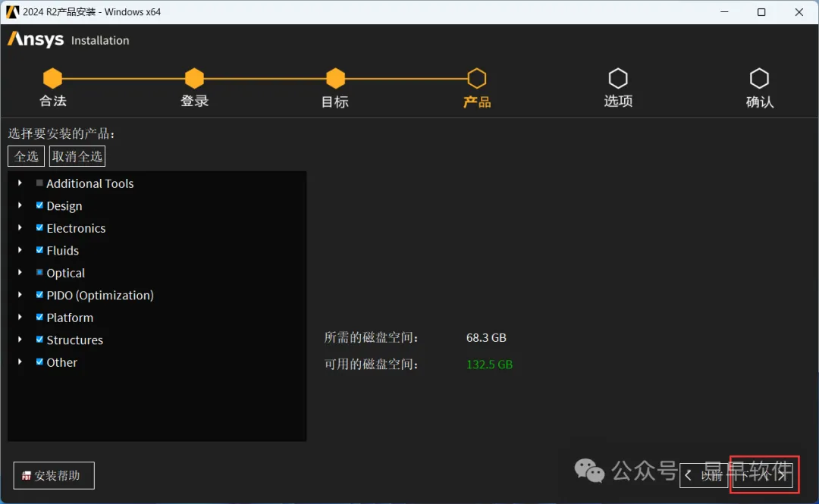The height and width of the screenshot is (504, 819).
Task: Expand the Additional Tools tree node
Action: point(20,183)
